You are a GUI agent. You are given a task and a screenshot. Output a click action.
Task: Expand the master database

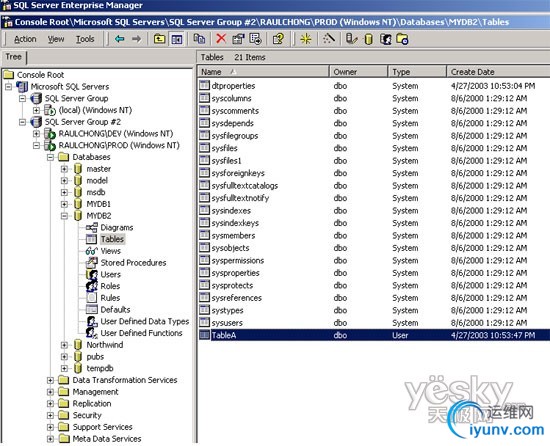point(64,169)
